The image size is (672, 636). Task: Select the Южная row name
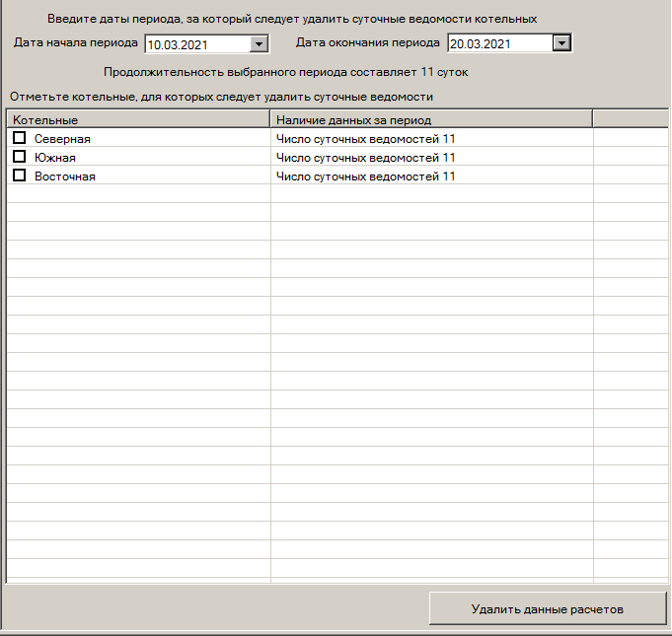pyautogui.click(x=55, y=158)
